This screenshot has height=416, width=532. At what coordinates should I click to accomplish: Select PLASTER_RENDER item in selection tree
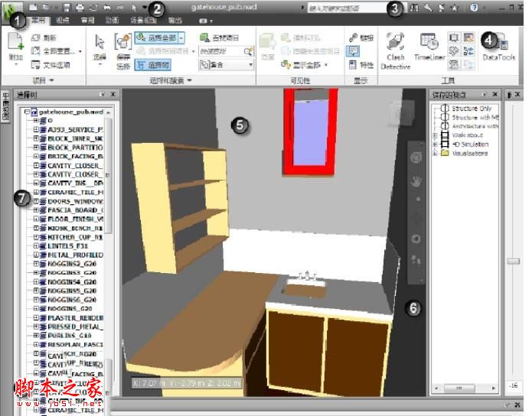76,318
